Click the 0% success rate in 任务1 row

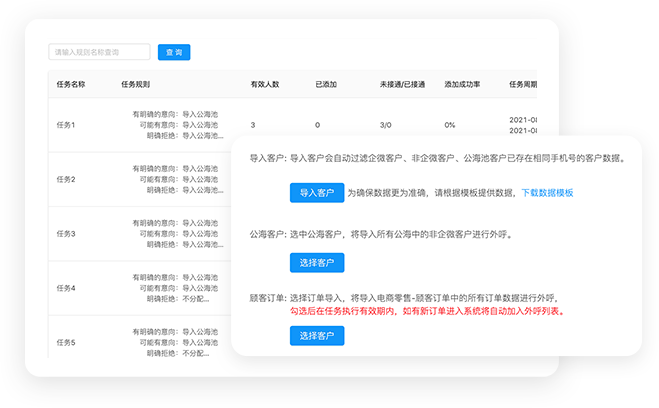(x=450, y=125)
